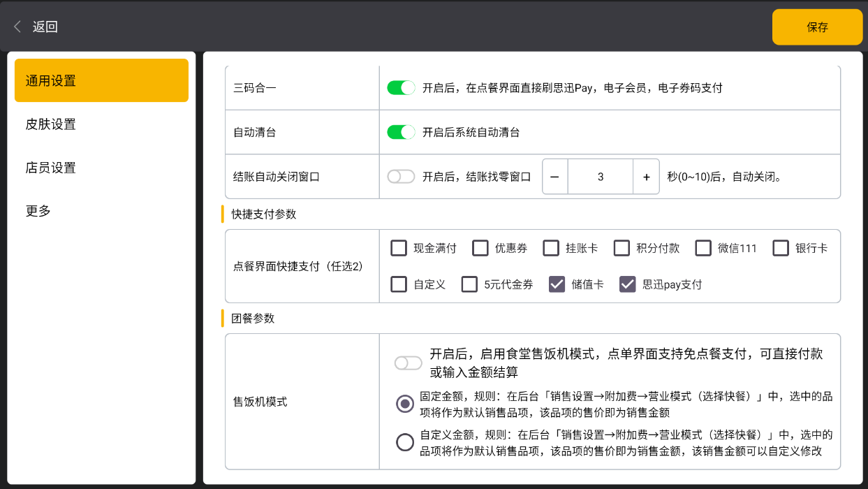
Task: Select 固定金额 radio option
Action: pos(405,404)
